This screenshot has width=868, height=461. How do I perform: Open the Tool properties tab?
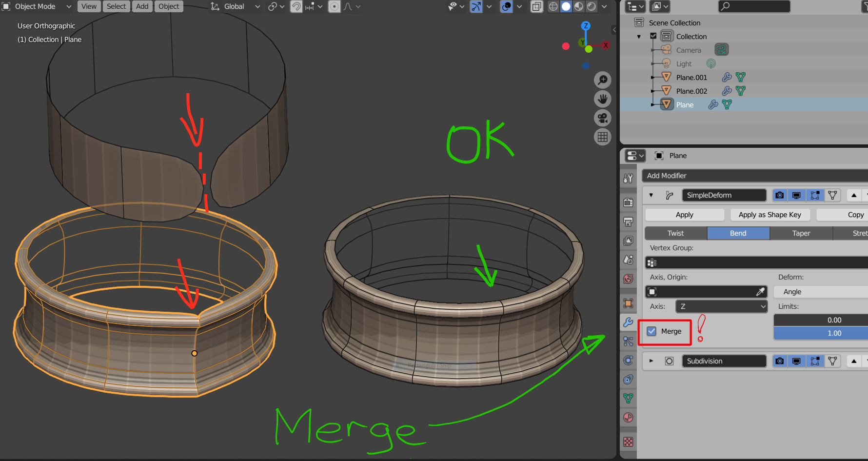[x=629, y=179]
